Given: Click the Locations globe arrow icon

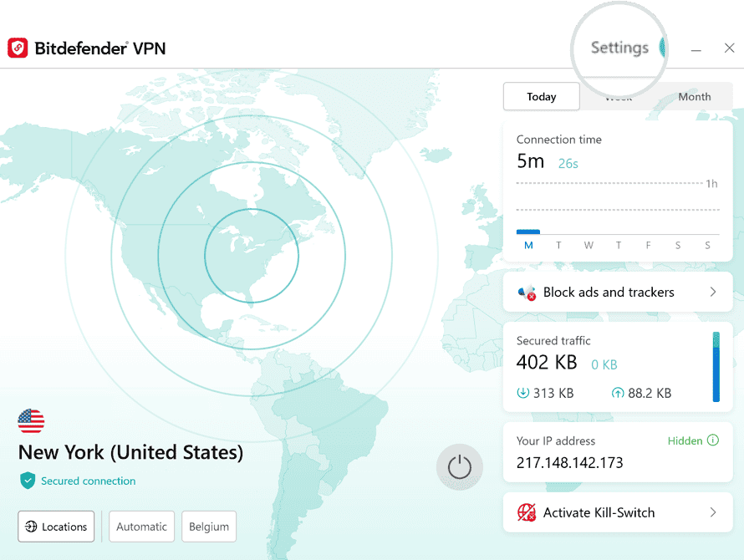Looking at the screenshot, I should click(x=31, y=527).
